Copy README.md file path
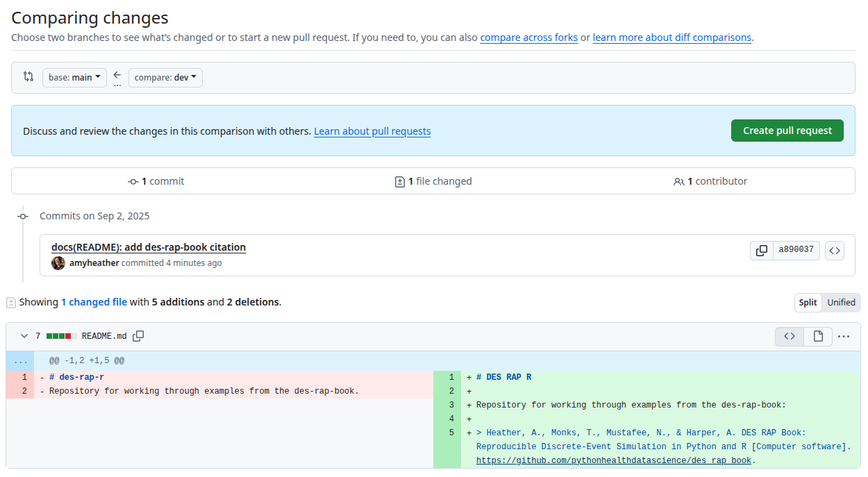 click(138, 336)
